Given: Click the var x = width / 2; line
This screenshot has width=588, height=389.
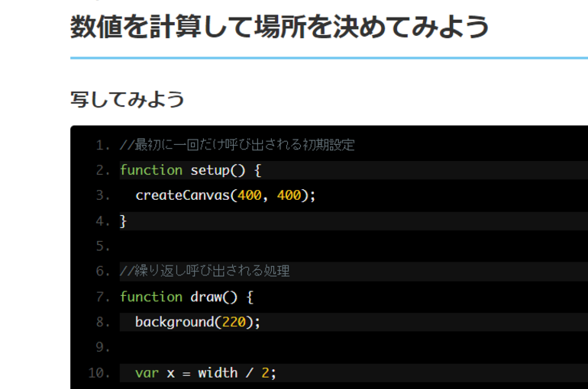Looking at the screenshot, I should tap(205, 373).
